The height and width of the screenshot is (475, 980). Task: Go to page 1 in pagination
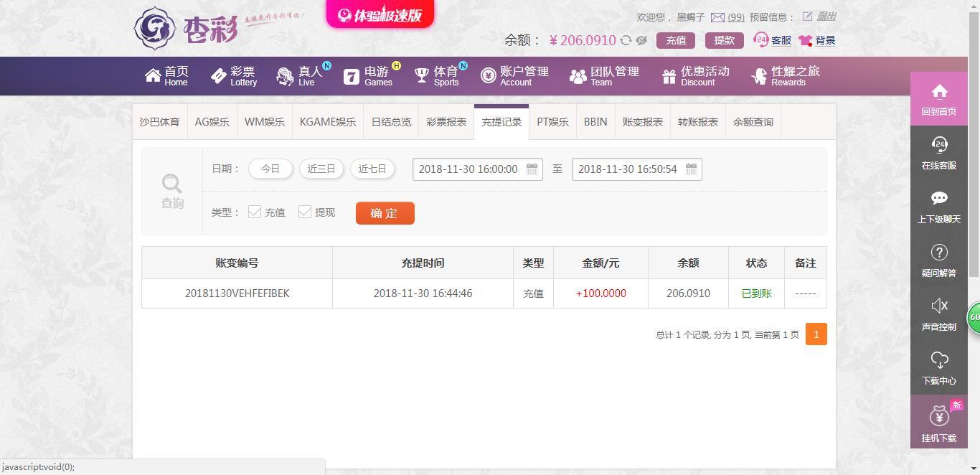[x=816, y=334]
